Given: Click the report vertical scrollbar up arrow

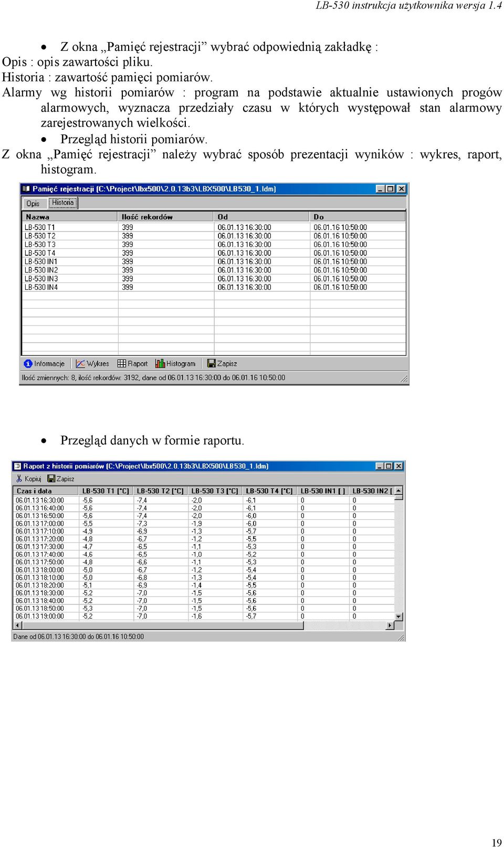Looking at the screenshot, I should click(x=399, y=491).
